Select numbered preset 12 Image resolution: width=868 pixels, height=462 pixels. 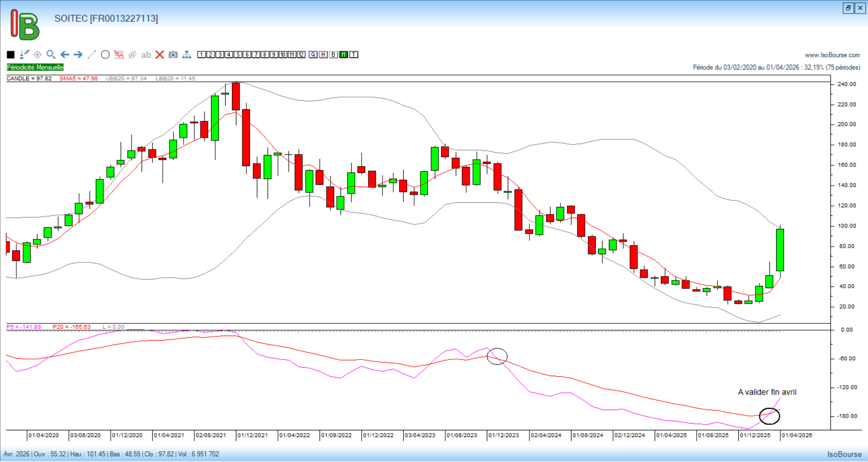tap(301, 55)
